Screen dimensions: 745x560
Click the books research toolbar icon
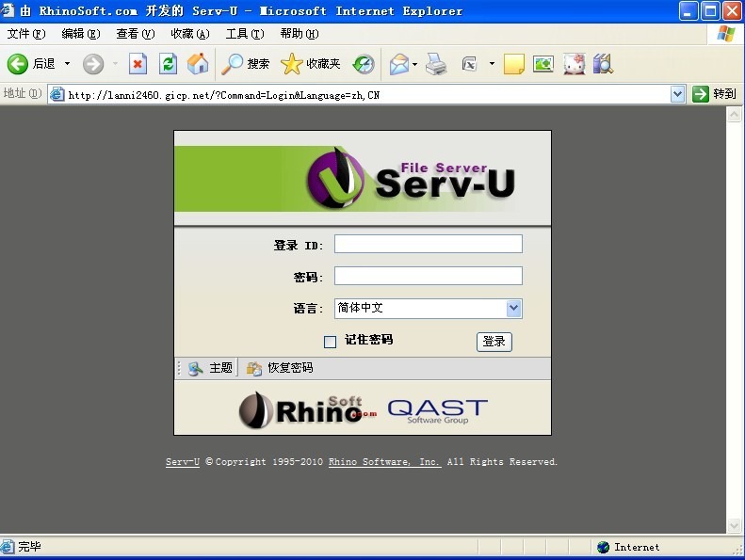pyautogui.click(x=603, y=64)
